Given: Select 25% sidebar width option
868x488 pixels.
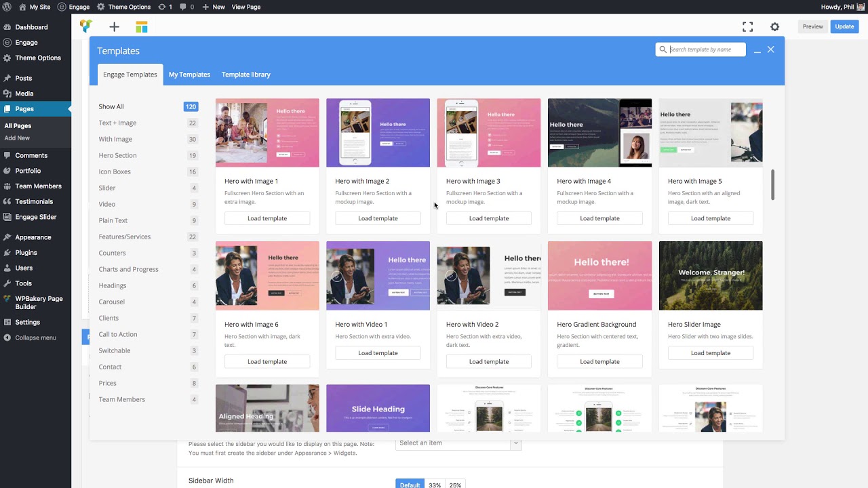Looking at the screenshot, I should pos(455,485).
